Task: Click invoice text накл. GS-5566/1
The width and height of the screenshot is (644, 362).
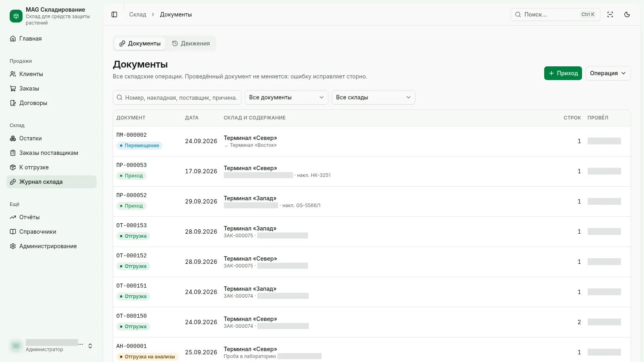Action: point(301,206)
